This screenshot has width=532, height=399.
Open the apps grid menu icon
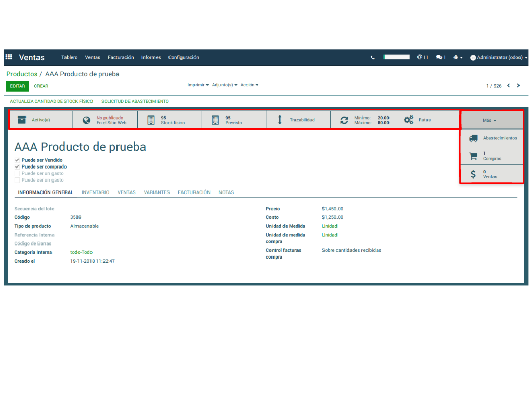tap(9, 57)
